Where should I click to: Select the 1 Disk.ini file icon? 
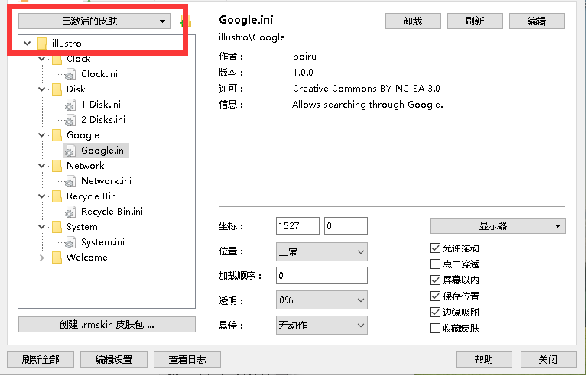72,105
